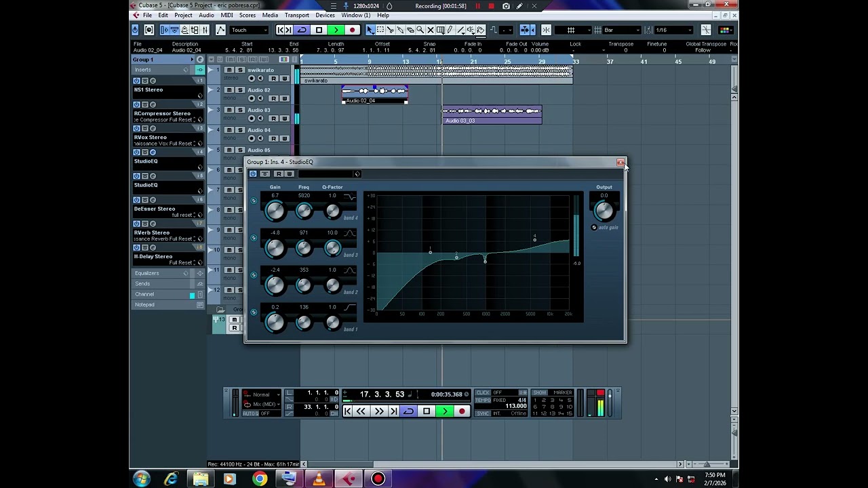
Task: Click StudioEQ Output knob
Action: pyautogui.click(x=604, y=211)
